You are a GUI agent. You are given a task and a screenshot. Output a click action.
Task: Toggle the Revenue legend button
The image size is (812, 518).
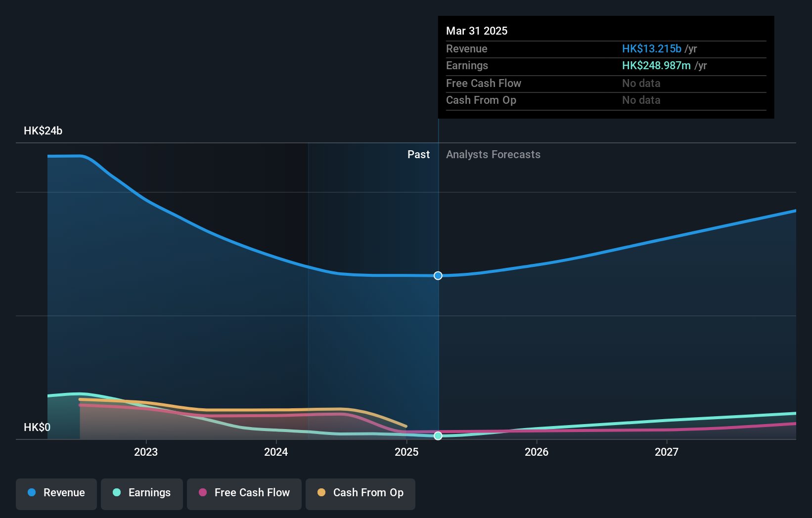tap(56, 494)
